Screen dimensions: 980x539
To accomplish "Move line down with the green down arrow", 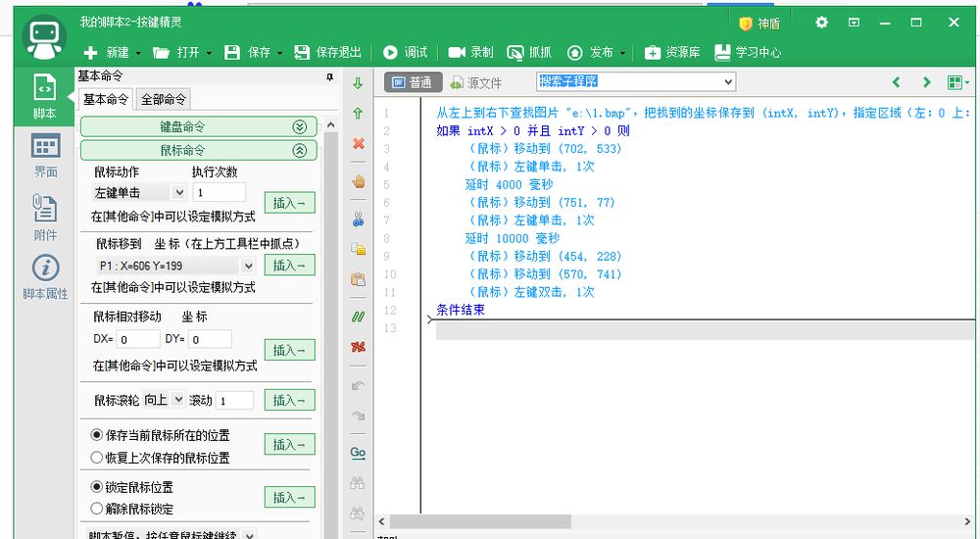I will 358,83.
